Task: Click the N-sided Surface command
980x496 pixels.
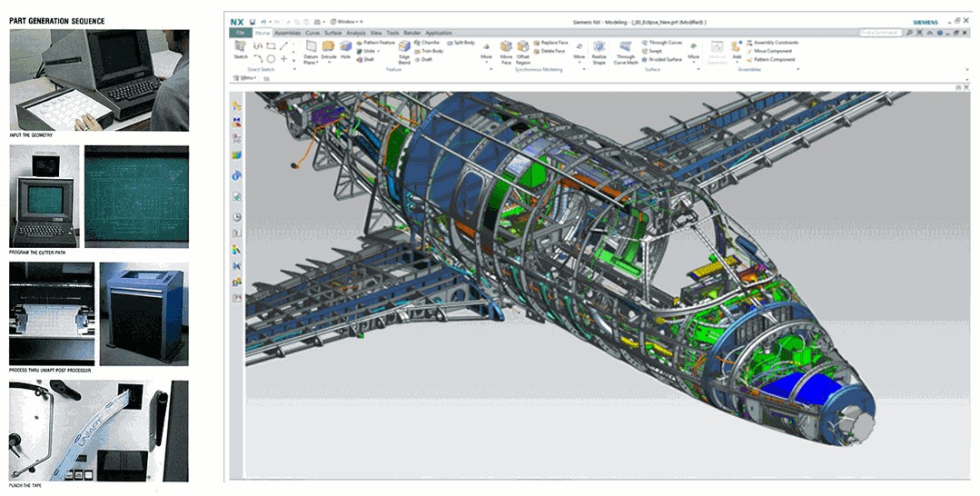Action: pyautogui.click(x=662, y=59)
